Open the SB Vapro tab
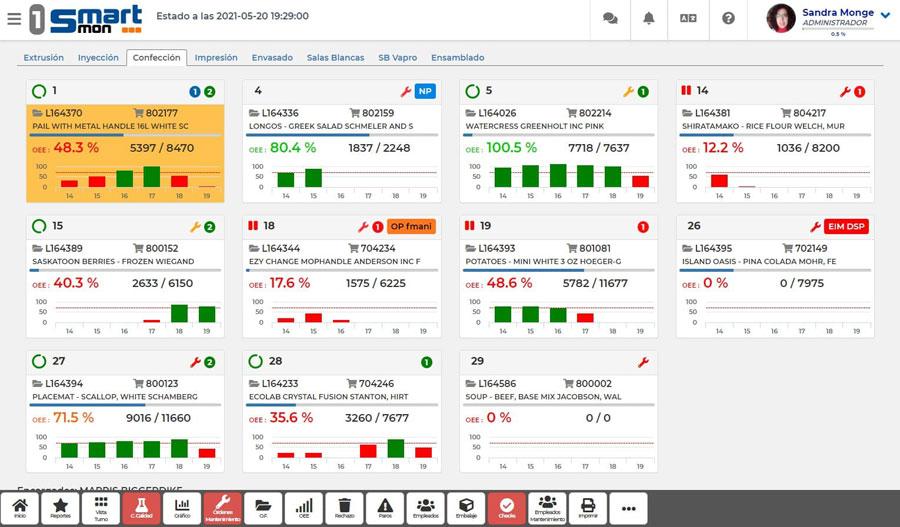This screenshot has width=900, height=527. [x=398, y=57]
